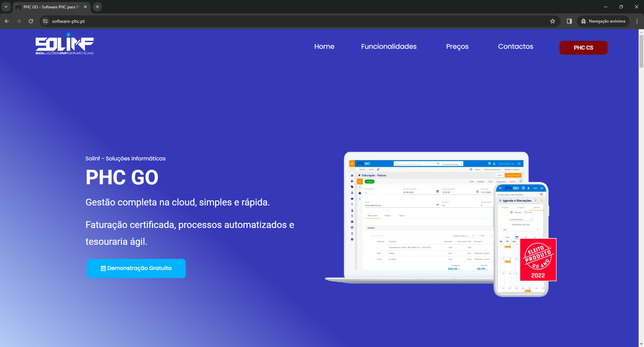Click the 'Solinf - Soluções informáticas' text

click(x=125, y=158)
